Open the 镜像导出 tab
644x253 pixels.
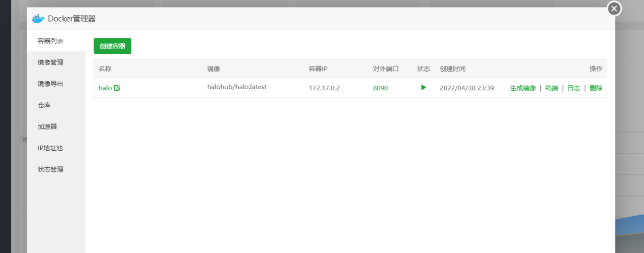tap(56, 84)
